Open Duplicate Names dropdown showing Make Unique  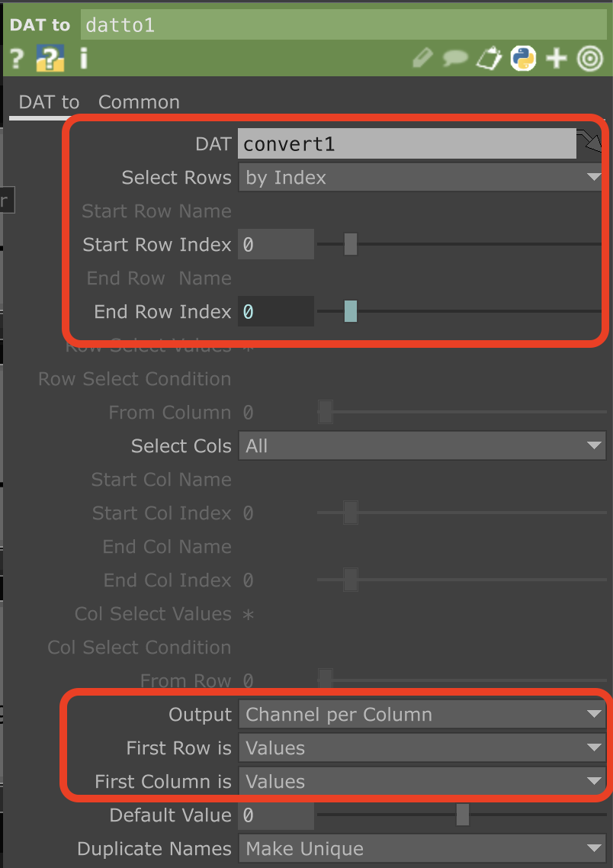click(422, 849)
